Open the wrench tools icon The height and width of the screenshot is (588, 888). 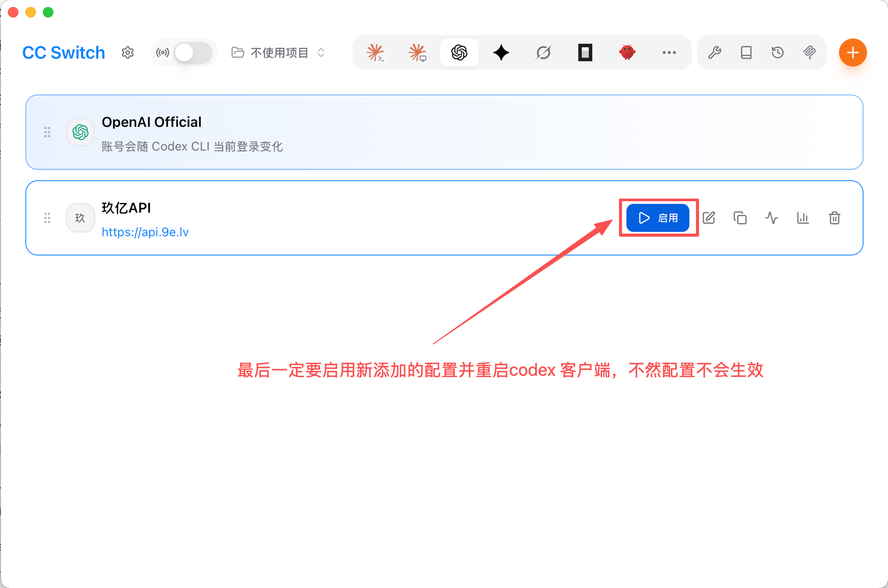[715, 52]
